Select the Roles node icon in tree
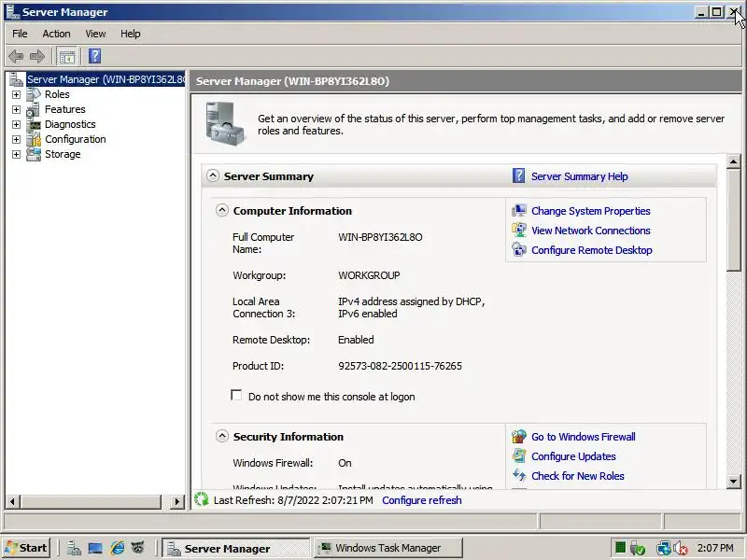Viewport: 747px width, 560px height. pos(34,94)
